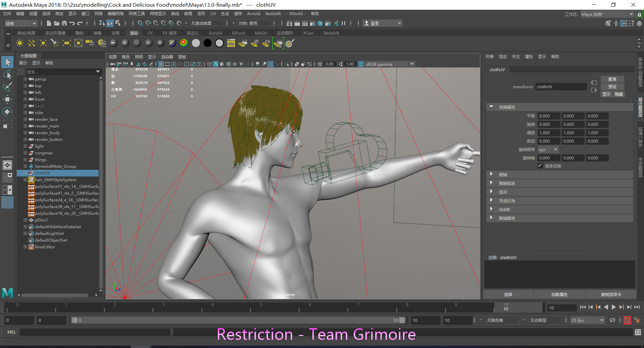Click the ambient light shelf icon
The image size is (644, 348).
tap(20, 43)
